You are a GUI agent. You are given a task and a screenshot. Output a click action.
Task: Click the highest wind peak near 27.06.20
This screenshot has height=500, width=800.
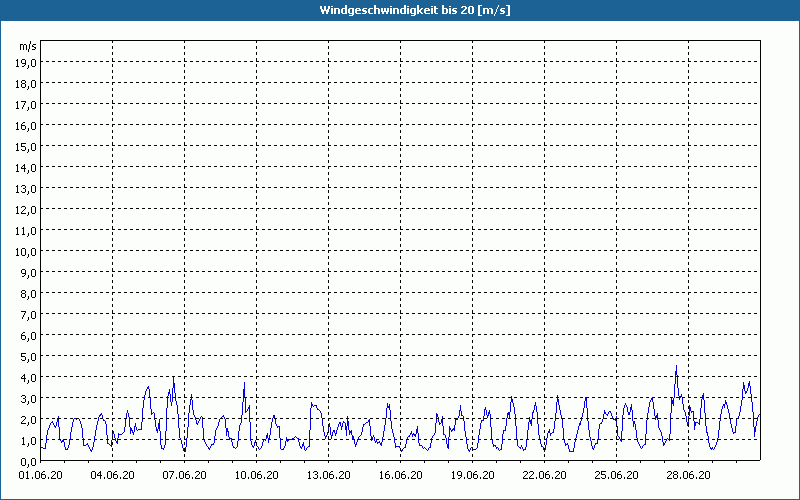(x=677, y=366)
